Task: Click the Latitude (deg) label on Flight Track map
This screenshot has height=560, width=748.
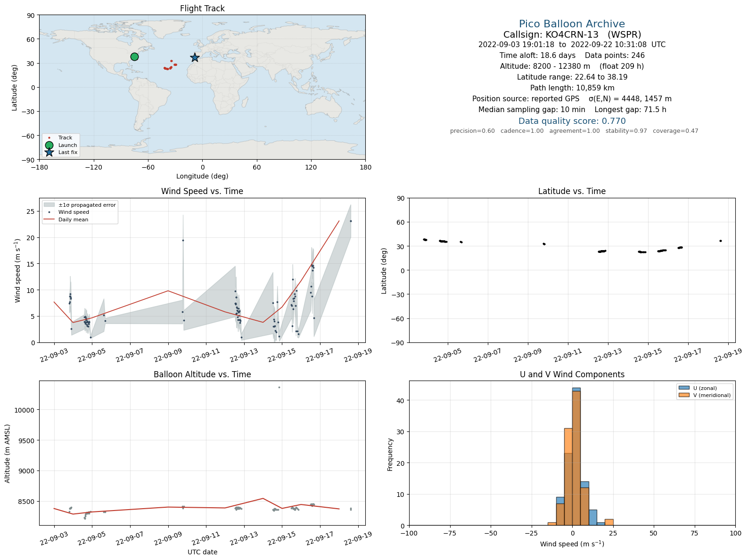Action: tap(15, 88)
